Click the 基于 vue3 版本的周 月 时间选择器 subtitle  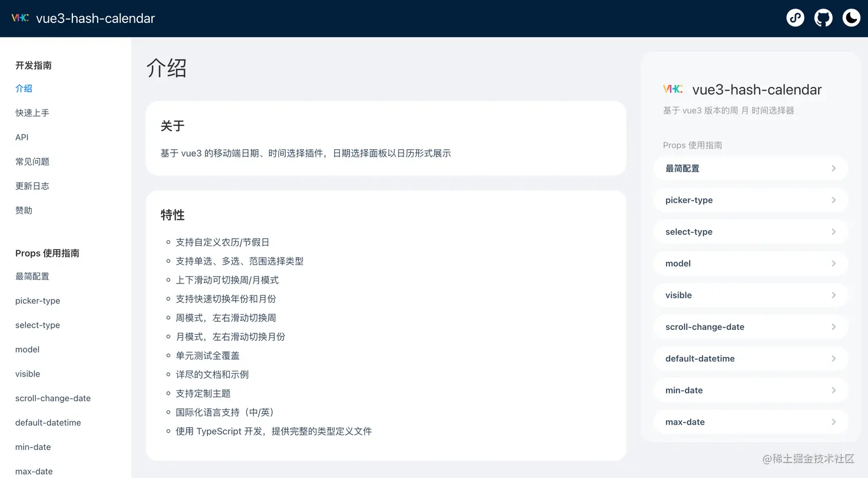(728, 110)
